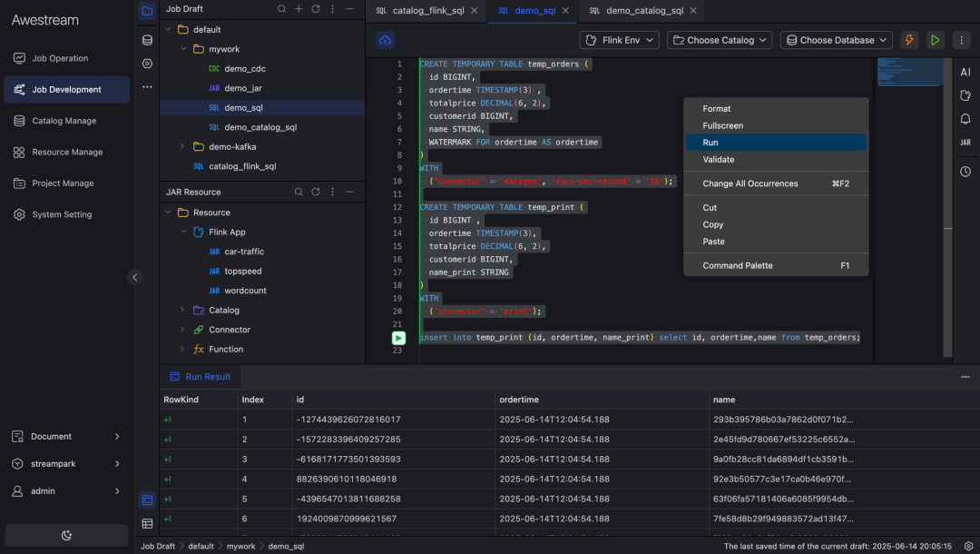Viewport: 980px width, 554px height.
Task: Open the Choose Catalog dropdown
Action: pyautogui.click(x=719, y=40)
